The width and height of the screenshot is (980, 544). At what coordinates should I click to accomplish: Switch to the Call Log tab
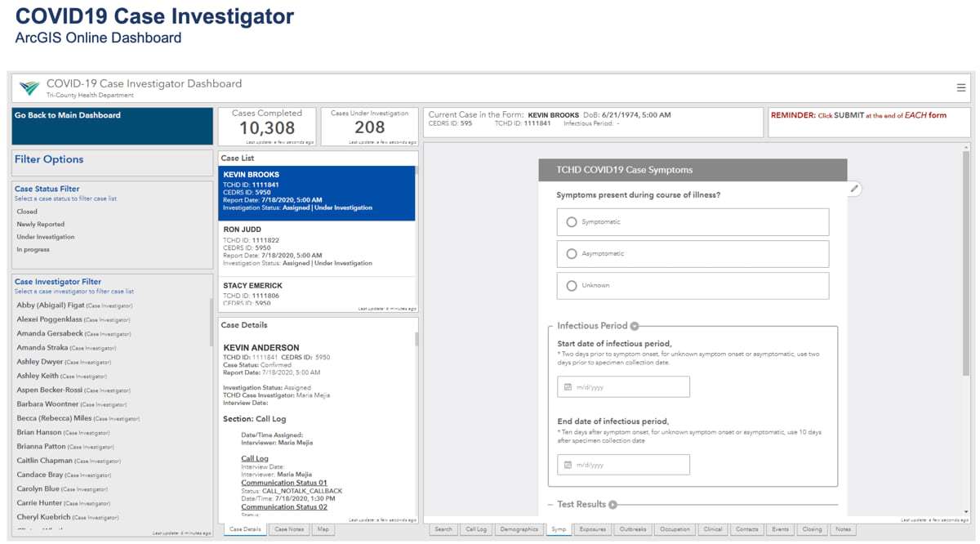476,529
